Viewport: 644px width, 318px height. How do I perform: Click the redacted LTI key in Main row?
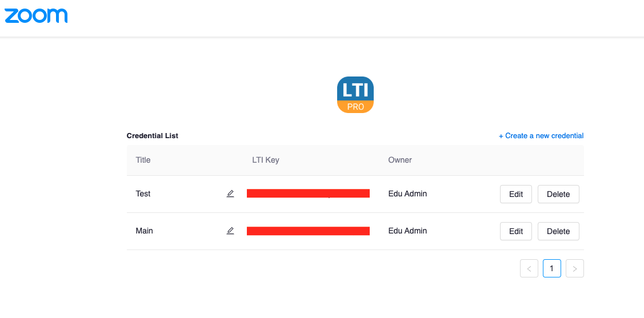(x=308, y=231)
